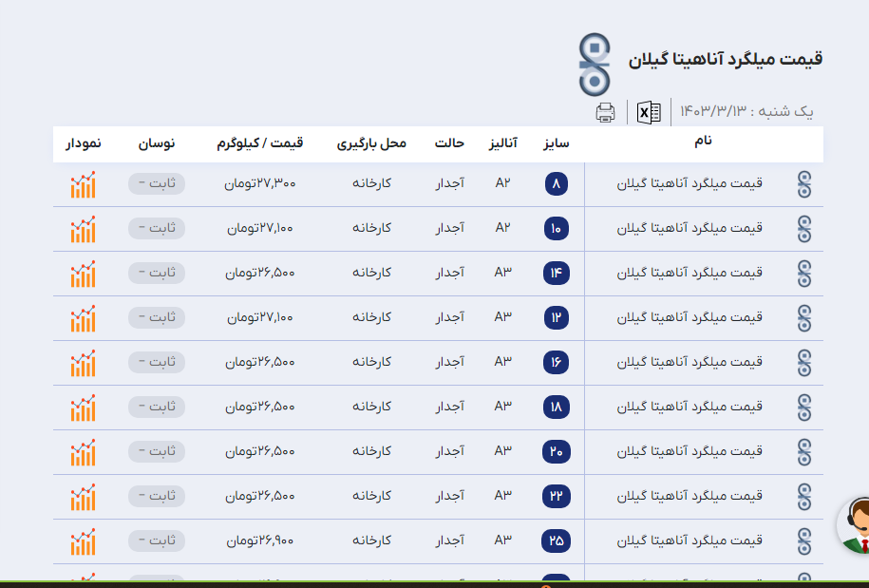Click the ثابت status pill in size 14 row
869x588 pixels.
coord(157,274)
